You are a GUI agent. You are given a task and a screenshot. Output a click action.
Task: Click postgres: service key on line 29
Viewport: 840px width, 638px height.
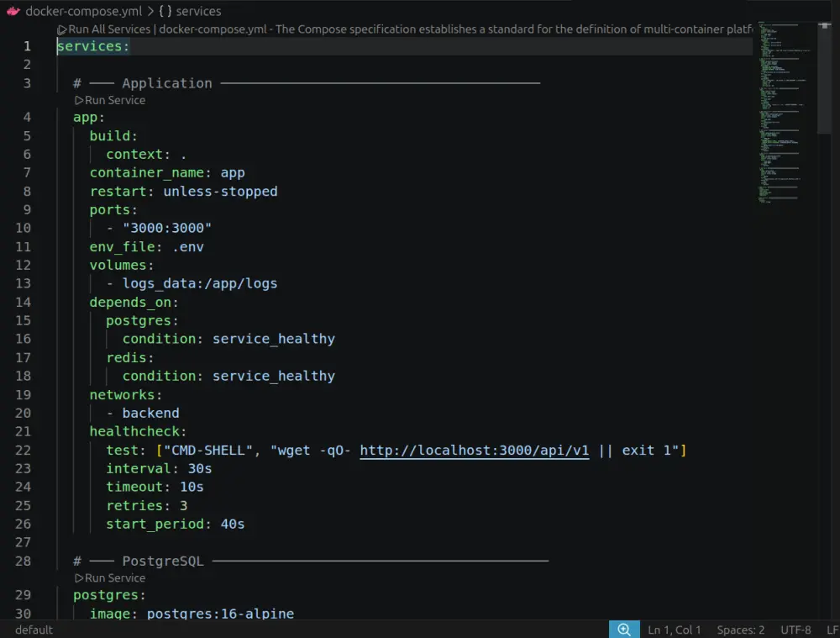[x=109, y=595]
